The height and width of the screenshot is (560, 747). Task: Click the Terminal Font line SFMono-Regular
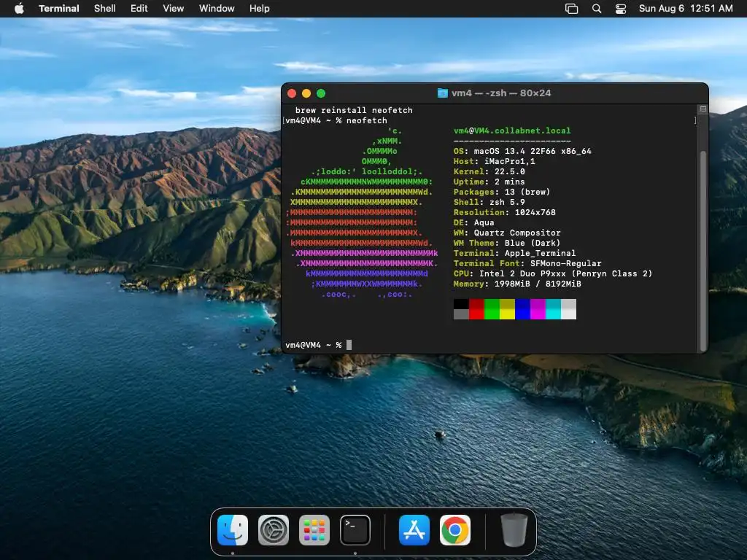point(528,263)
